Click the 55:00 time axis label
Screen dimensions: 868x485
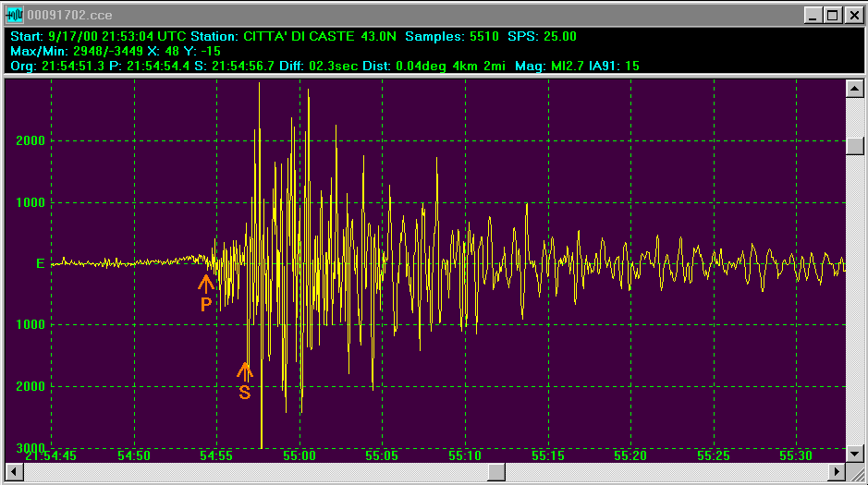(300, 456)
